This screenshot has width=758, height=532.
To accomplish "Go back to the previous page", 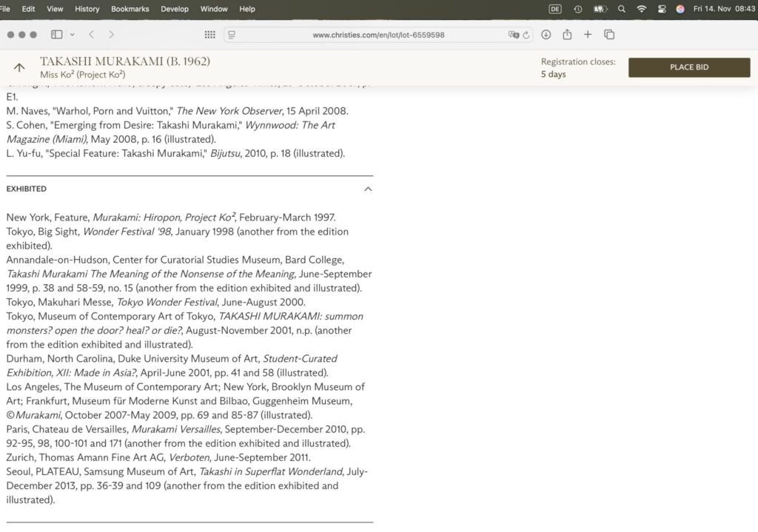I will (x=92, y=35).
